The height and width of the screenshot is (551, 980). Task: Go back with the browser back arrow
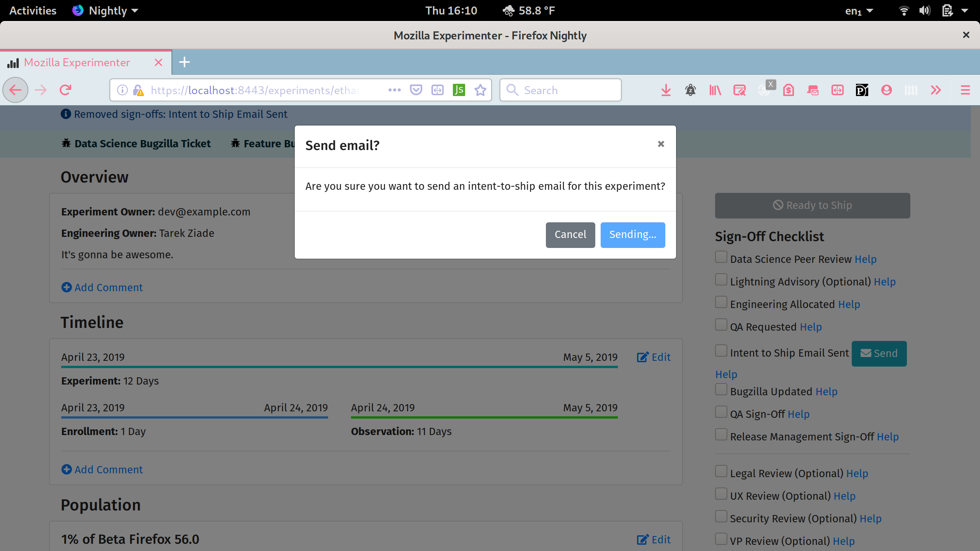pyautogui.click(x=15, y=90)
